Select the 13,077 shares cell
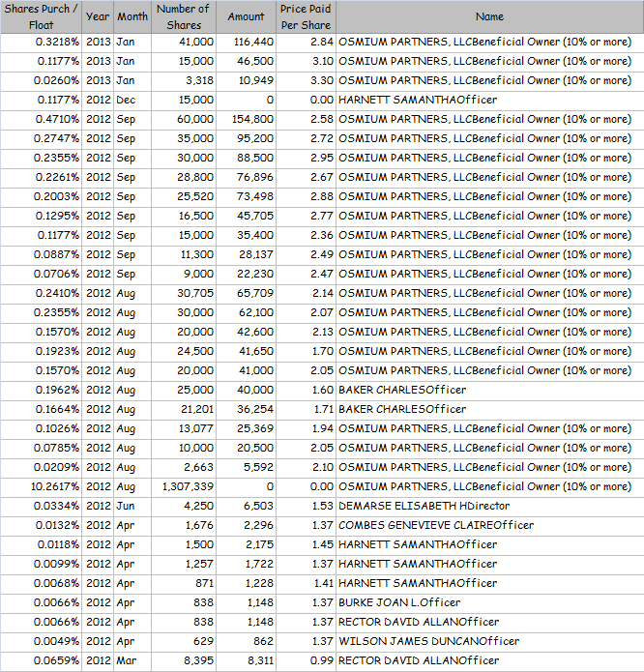The width and height of the screenshot is (644, 672). click(x=184, y=428)
